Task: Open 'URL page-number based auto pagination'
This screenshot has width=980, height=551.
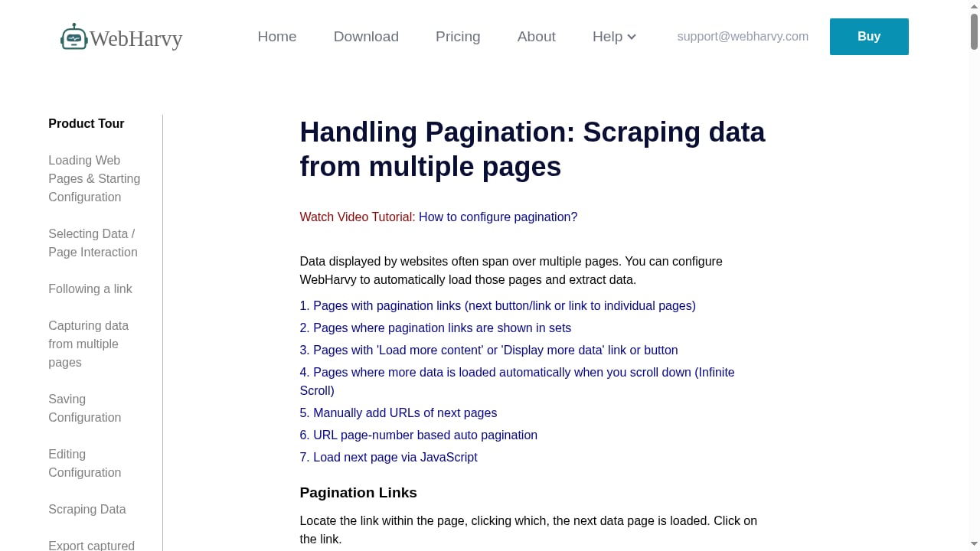Action: click(x=418, y=435)
